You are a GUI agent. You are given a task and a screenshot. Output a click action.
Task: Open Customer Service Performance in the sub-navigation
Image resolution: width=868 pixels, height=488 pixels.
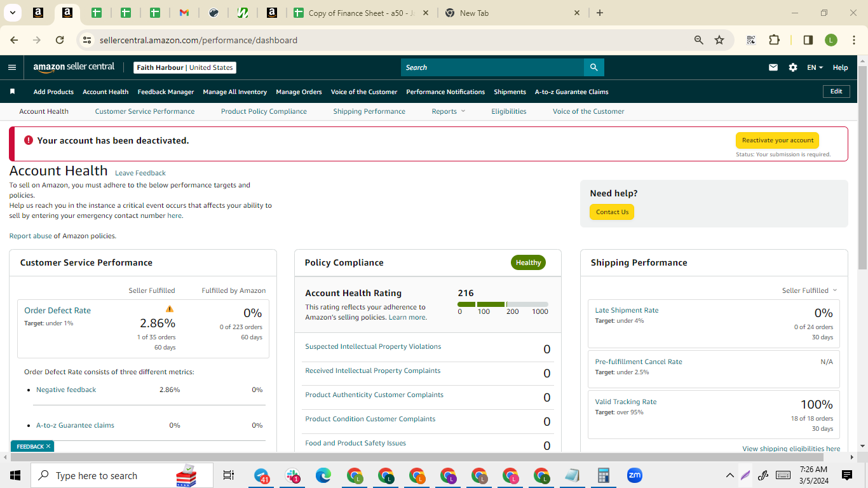[145, 111]
